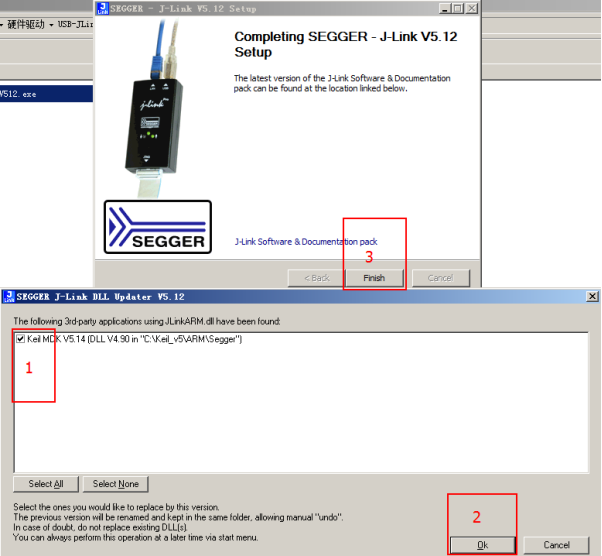
Task: Click 'The following 3rd-party applications' label text
Action: pyautogui.click(x=147, y=321)
